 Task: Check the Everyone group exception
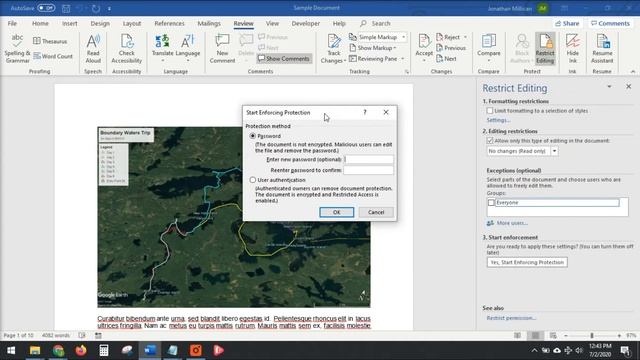coord(491,202)
